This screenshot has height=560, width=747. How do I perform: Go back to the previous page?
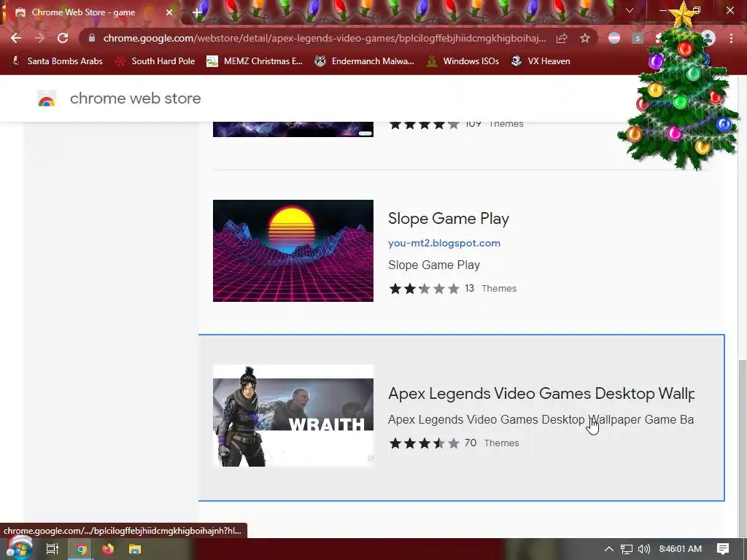(16, 38)
